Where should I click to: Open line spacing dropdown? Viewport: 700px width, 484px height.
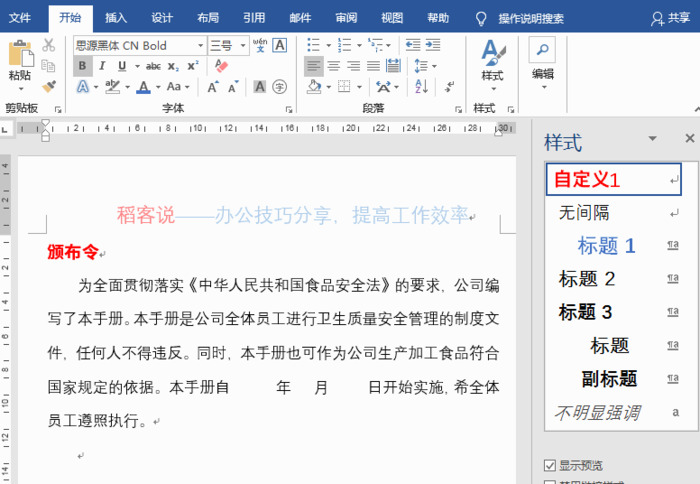coord(425,66)
